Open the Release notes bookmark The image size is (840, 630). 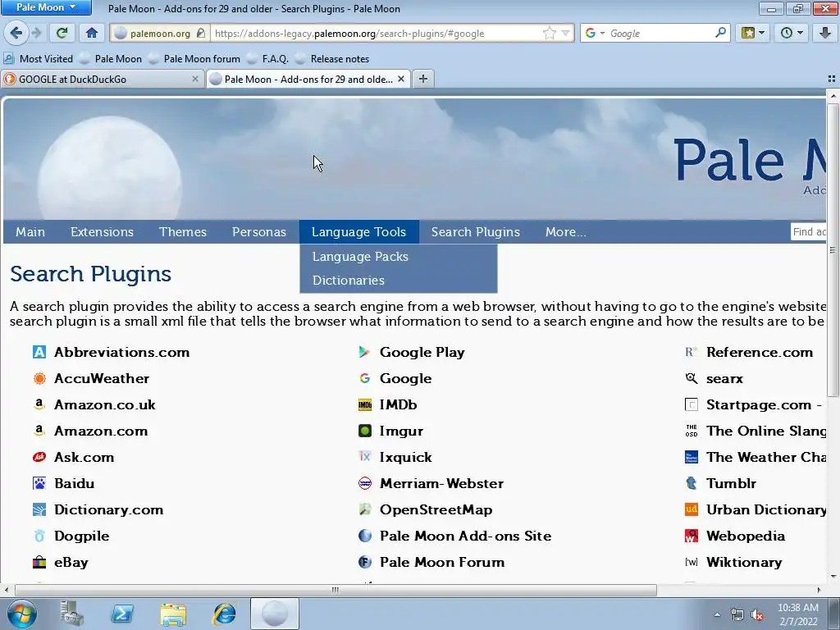[x=333, y=59]
